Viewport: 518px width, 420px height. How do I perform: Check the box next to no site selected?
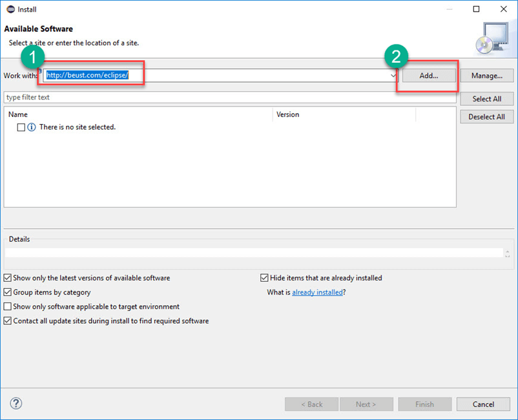21,127
